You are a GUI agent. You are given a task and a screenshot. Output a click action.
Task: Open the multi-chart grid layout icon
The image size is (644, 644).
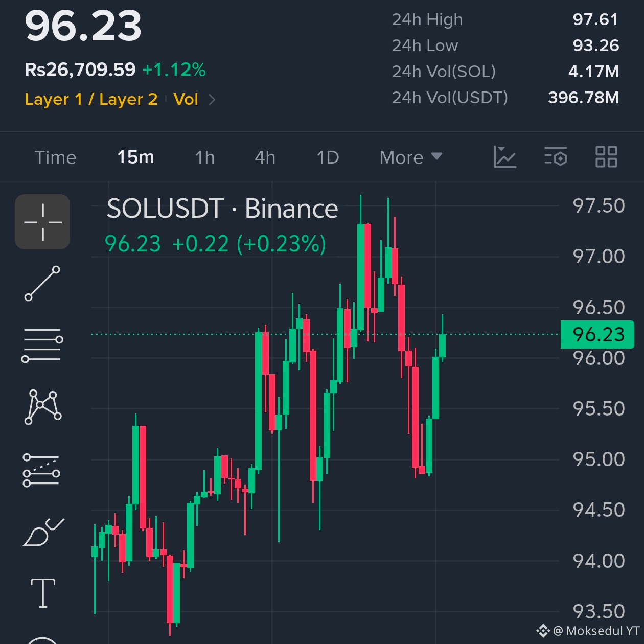(x=606, y=157)
